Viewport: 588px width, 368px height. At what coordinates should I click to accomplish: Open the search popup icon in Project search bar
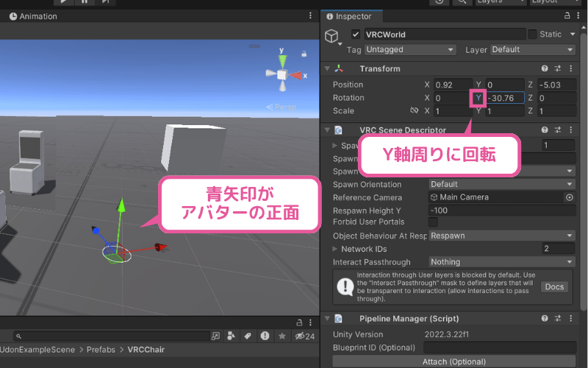click(215, 336)
